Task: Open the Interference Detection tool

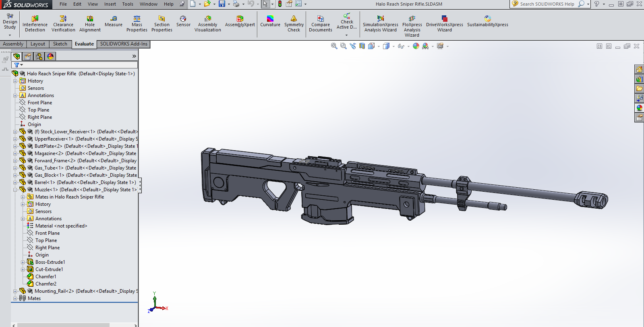Action: coord(35,24)
